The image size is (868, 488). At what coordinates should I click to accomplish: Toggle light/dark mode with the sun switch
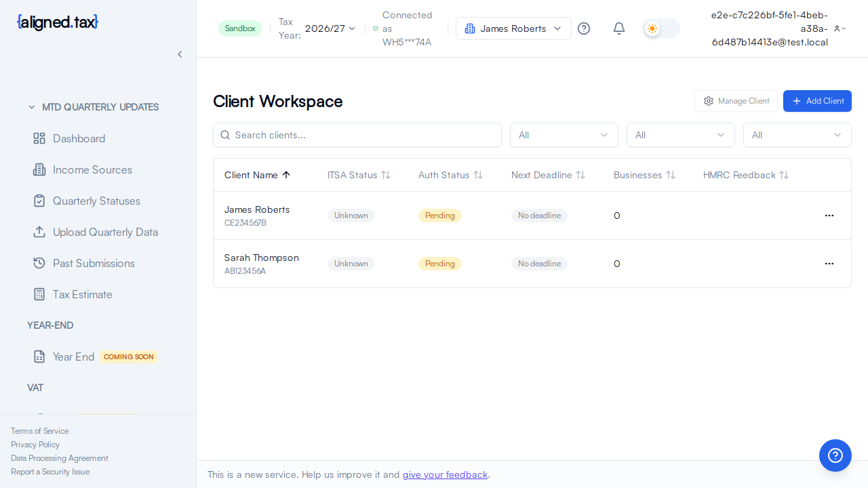659,28
